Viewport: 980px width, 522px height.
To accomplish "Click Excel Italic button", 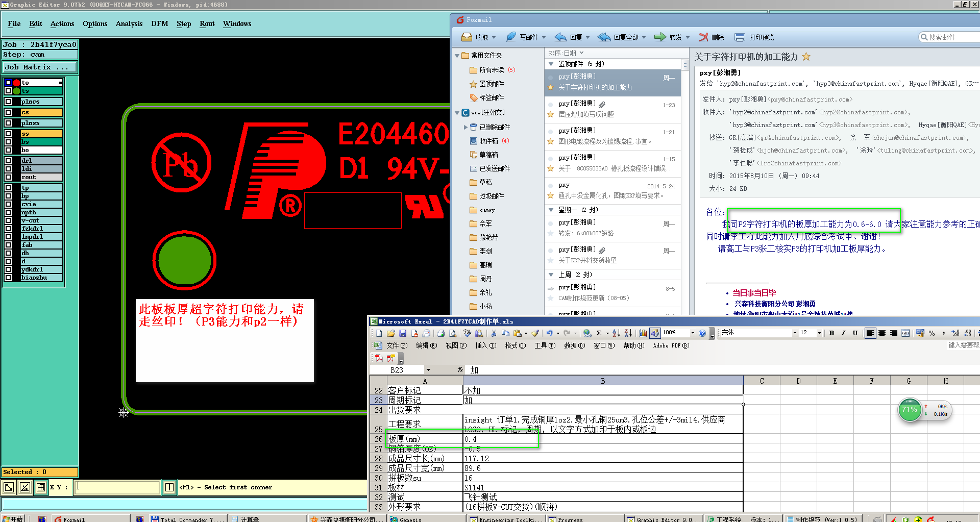I will [843, 333].
